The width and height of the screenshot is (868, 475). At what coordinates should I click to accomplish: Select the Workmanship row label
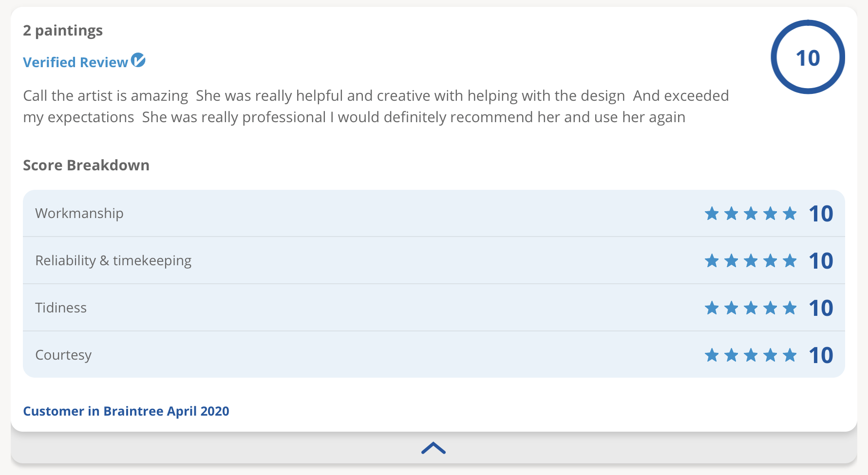click(79, 214)
